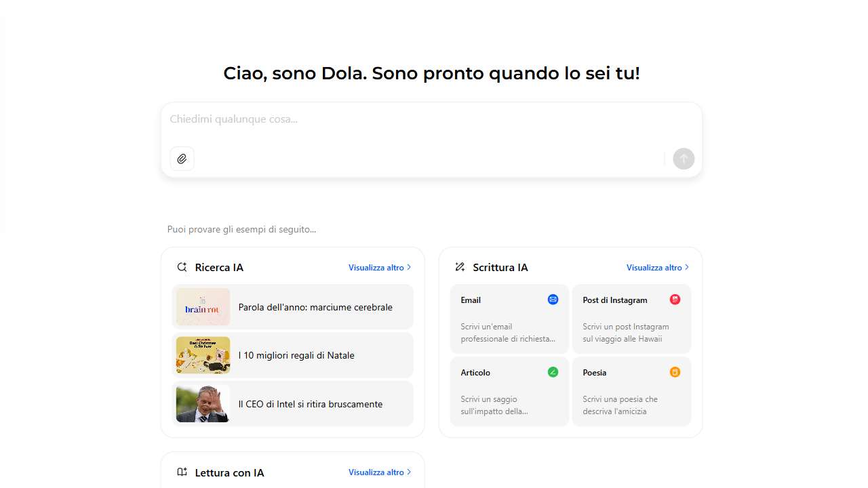Click the blue Email envelope icon
Viewport: 868px width, 488px height.
click(x=553, y=300)
